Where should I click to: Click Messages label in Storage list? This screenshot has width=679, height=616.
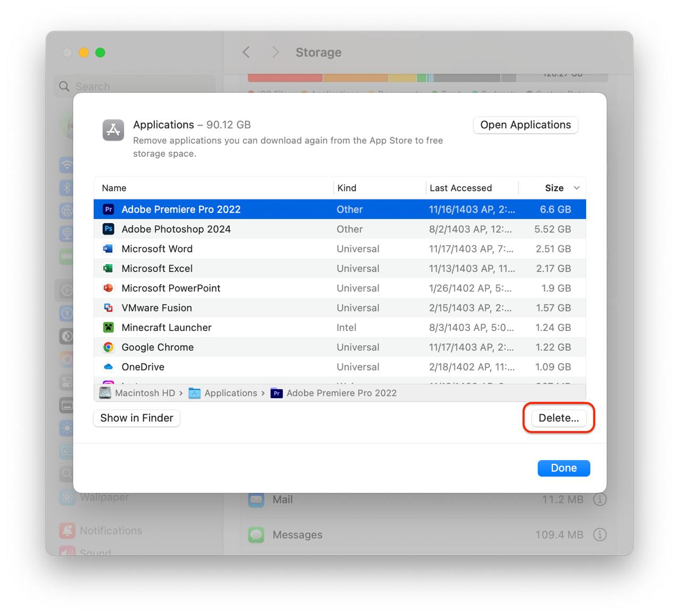(298, 535)
